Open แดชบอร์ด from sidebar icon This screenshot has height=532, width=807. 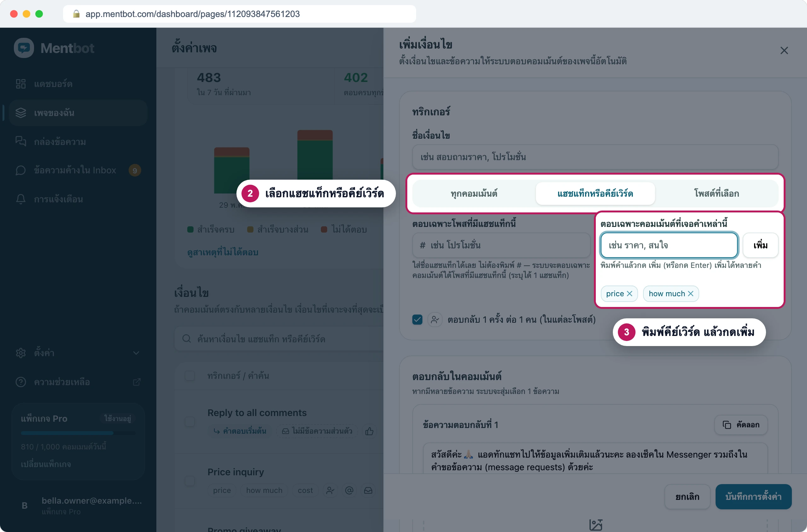[x=21, y=84]
